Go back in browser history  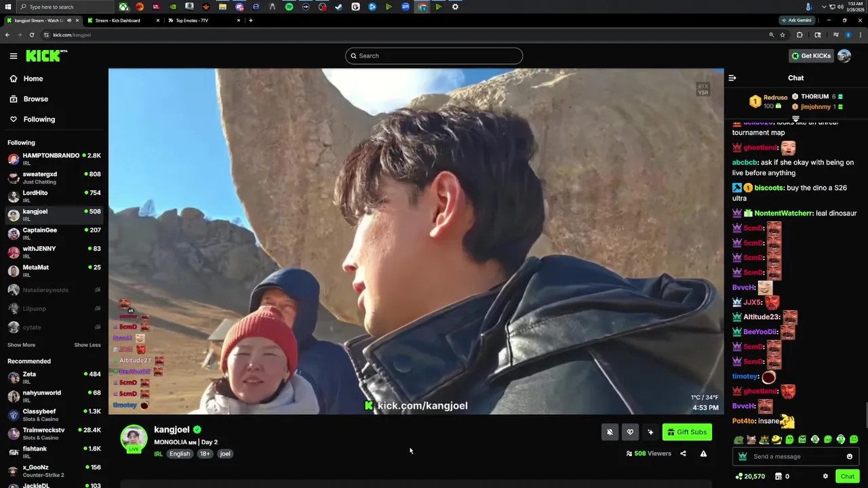pyautogui.click(x=7, y=35)
